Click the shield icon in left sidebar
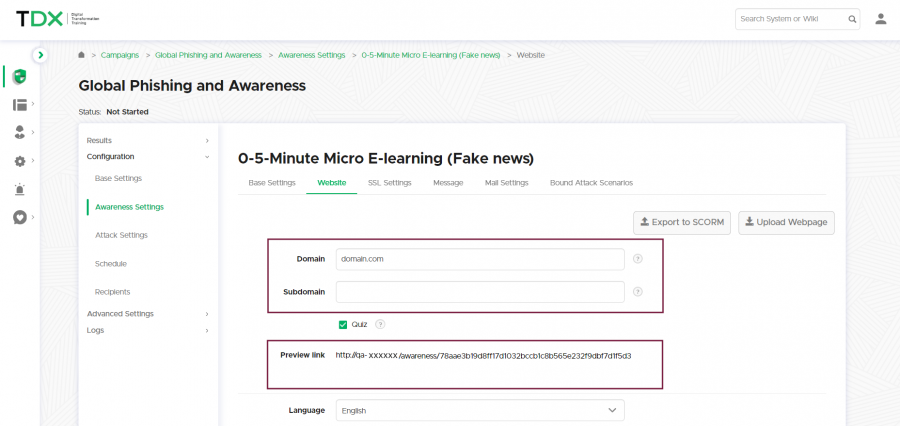 (x=19, y=77)
